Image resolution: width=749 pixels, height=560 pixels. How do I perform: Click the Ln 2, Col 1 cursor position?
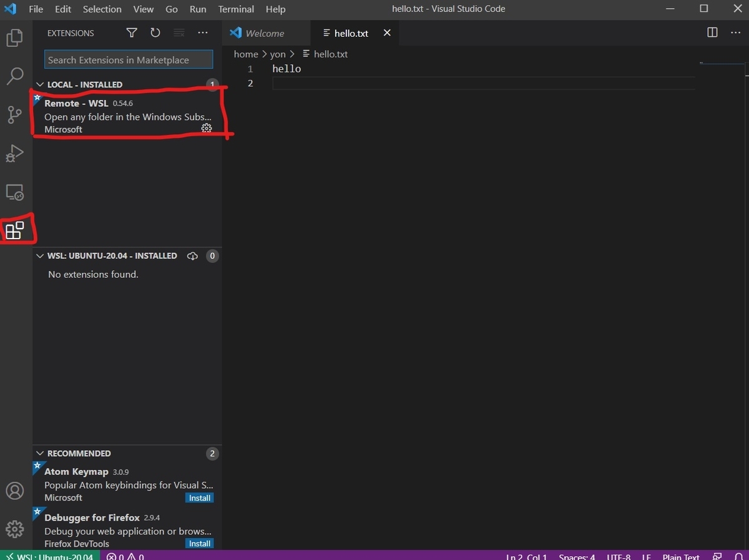527,556
